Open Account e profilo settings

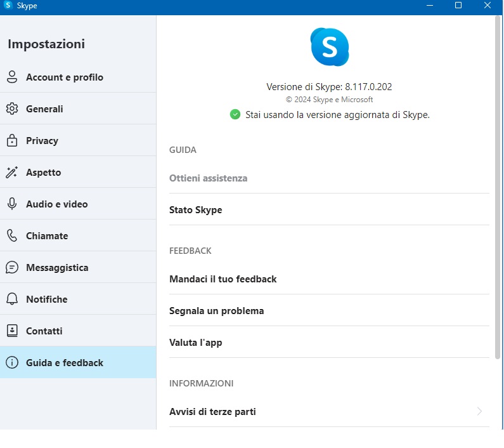(78, 77)
